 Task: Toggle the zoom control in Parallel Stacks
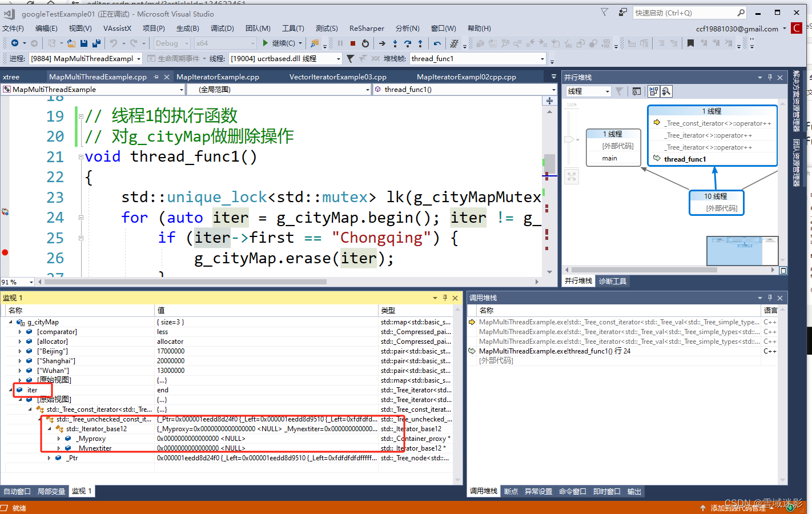coord(666,91)
